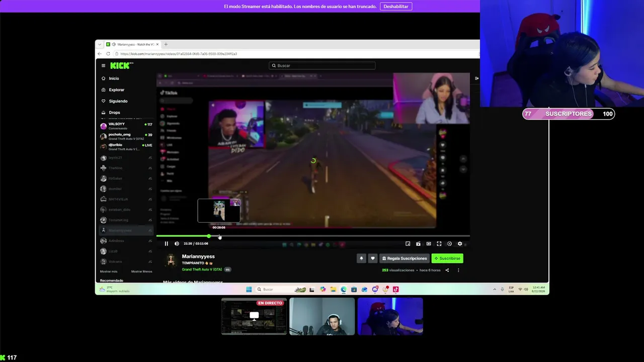This screenshot has height=362, width=644.
Task: Click the bell notification button for Mariannyyess
Action: click(x=361, y=258)
